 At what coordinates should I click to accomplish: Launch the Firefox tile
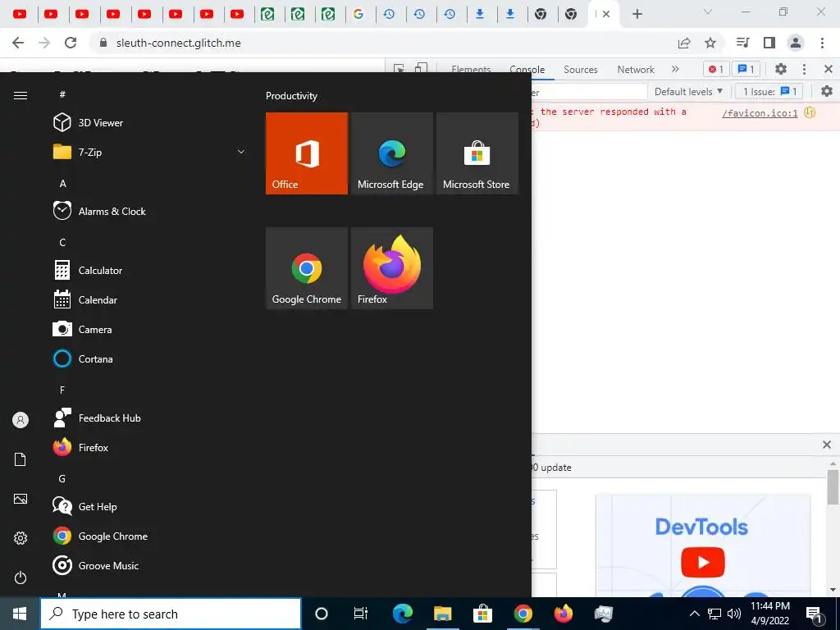[391, 268]
